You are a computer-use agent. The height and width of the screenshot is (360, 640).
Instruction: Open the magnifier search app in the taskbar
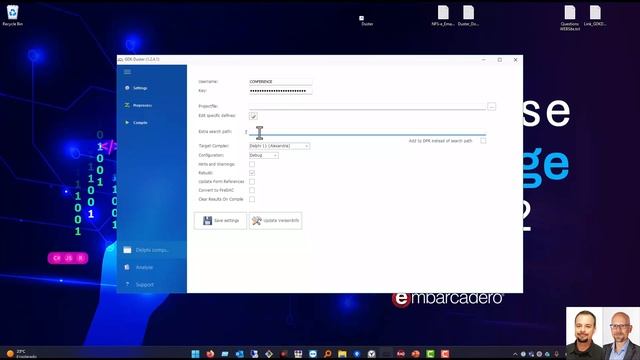coord(327,353)
